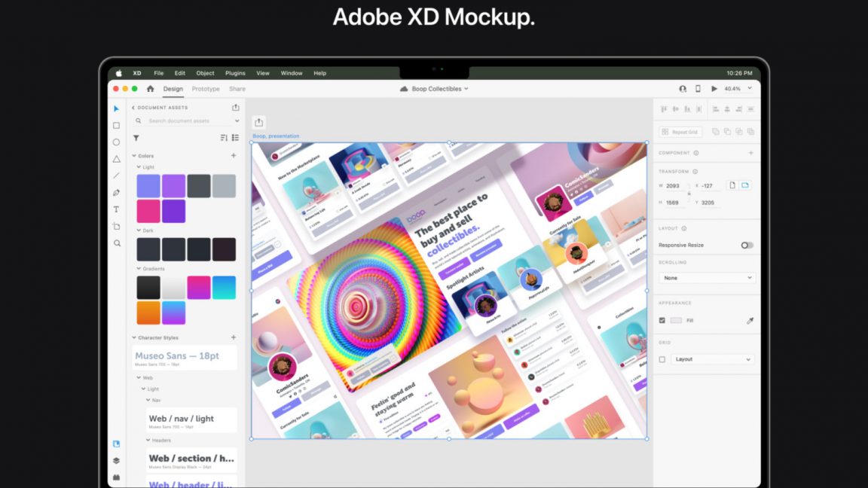The image size is (868, 488).
Task: Open the Layers panel icon
Action: point(116,460)
